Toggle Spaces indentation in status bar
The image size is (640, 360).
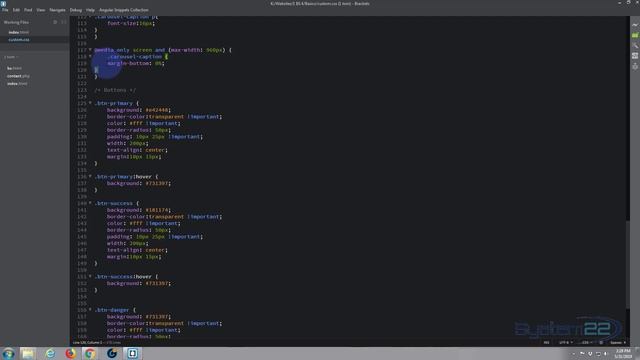click(x=617, y=342)
